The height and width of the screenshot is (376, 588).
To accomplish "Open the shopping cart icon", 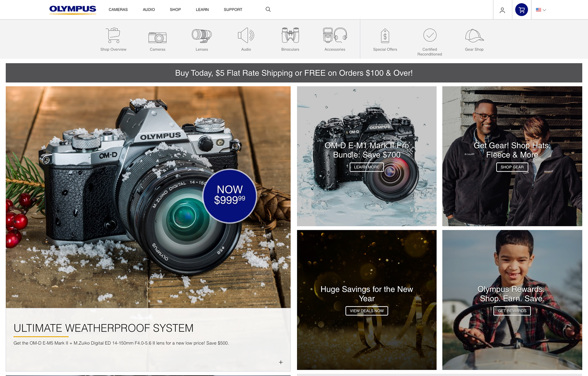I will (x=521, y=10).
